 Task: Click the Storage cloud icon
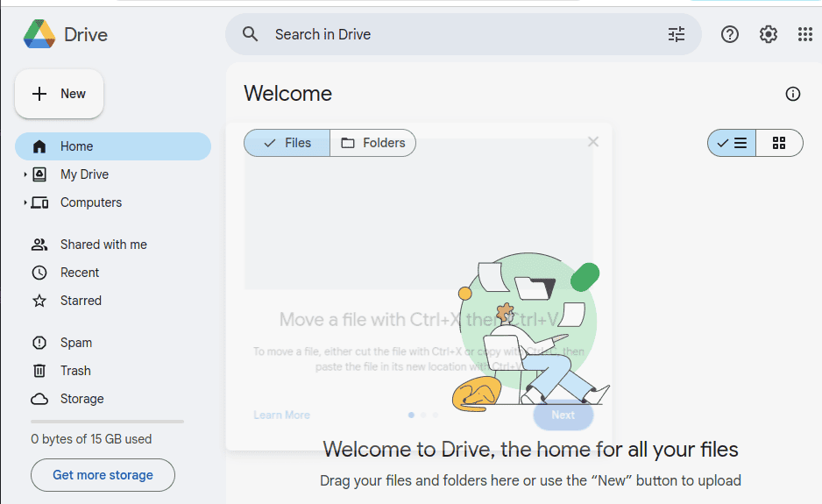[39, 399]
